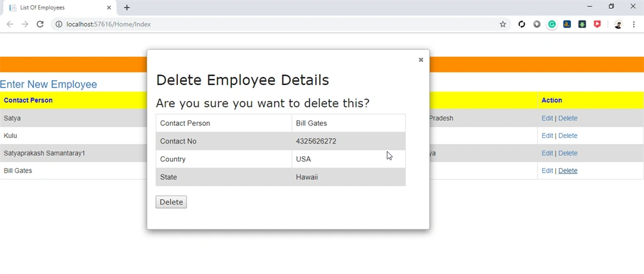Click the USA country value
Screen dimensions: 644x274
[303, 159]
